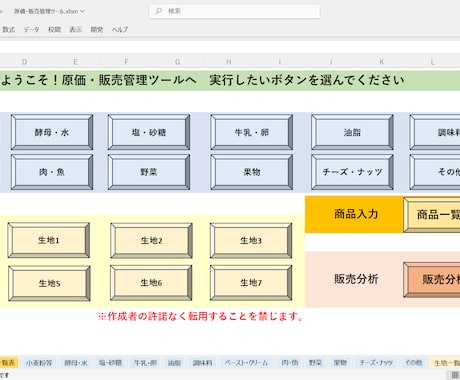Screen dimensions: 460x380
Task: Click the 調味料 button in the top row
Action: pos(435,132)
